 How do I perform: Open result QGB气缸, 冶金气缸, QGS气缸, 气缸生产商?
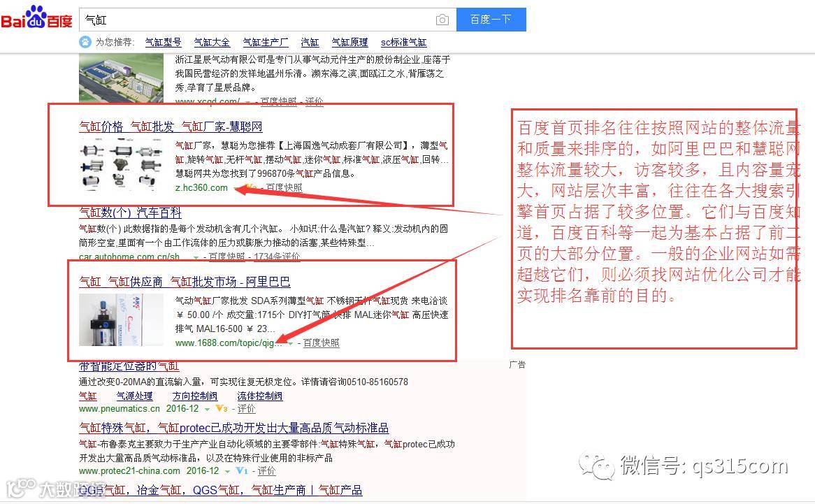tap(220, 490)
